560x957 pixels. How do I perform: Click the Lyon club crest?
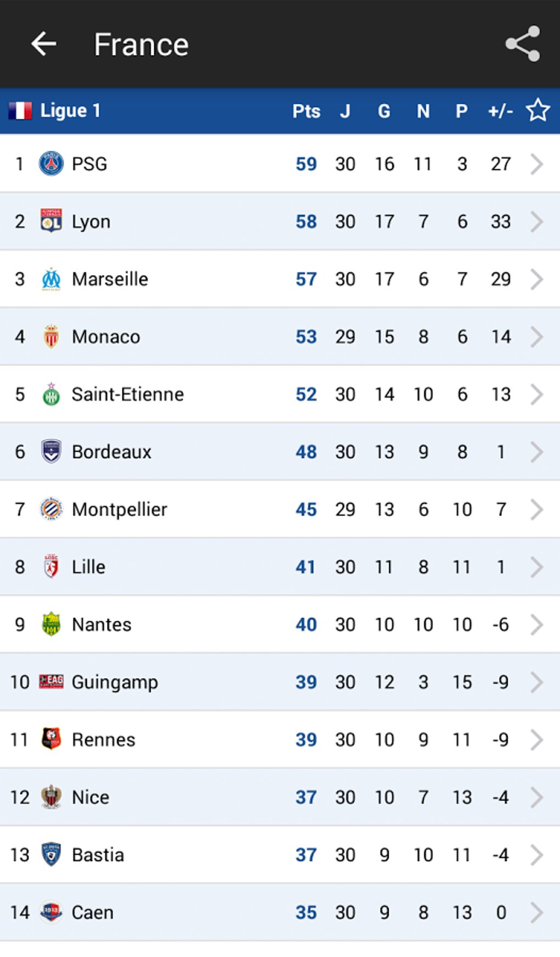click(51, 221)
